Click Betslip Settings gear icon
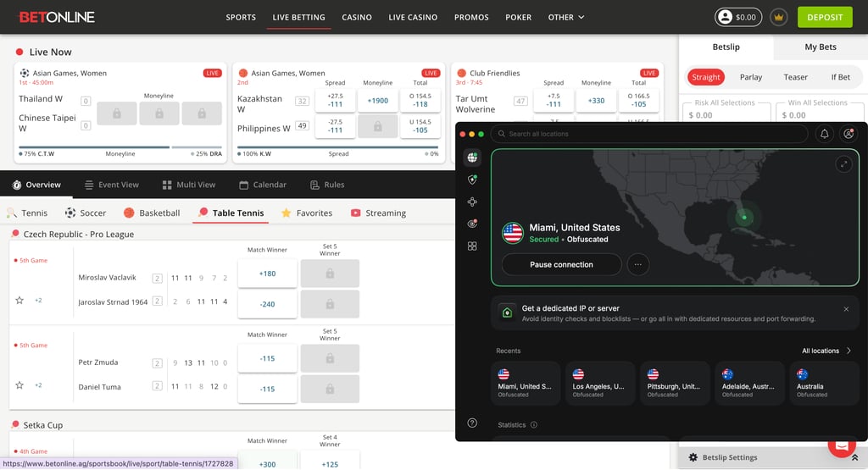The width and height of the screenshot is (868, 470). pos(693,457)
